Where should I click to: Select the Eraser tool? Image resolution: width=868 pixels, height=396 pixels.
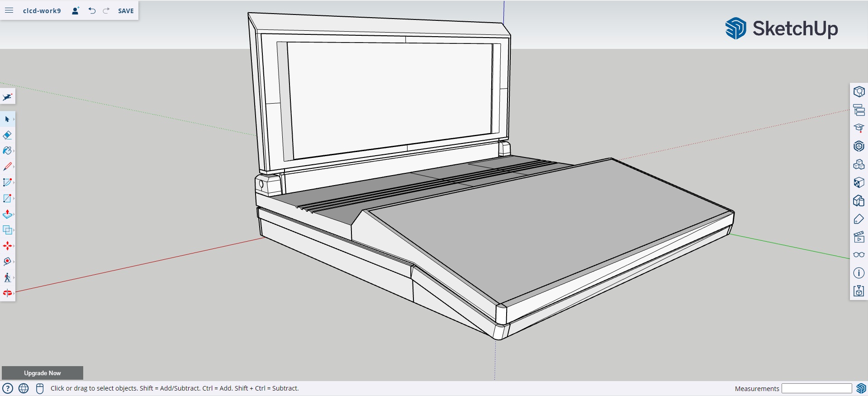click(7, 135)
